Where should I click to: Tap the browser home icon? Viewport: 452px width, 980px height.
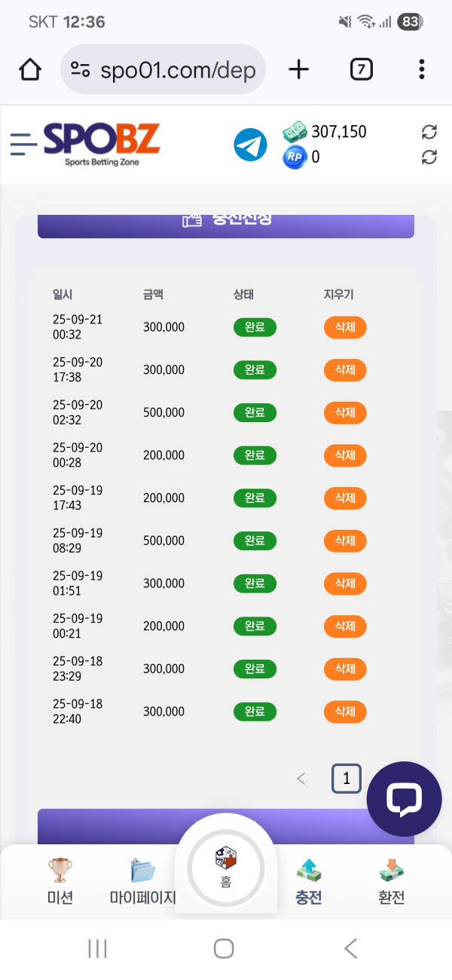[x=30, y=70]
